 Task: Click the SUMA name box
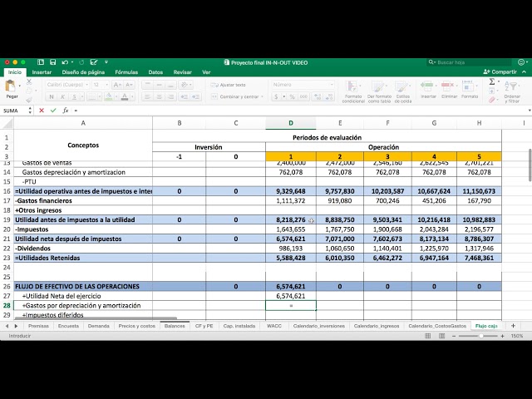(x=15, y=111)
